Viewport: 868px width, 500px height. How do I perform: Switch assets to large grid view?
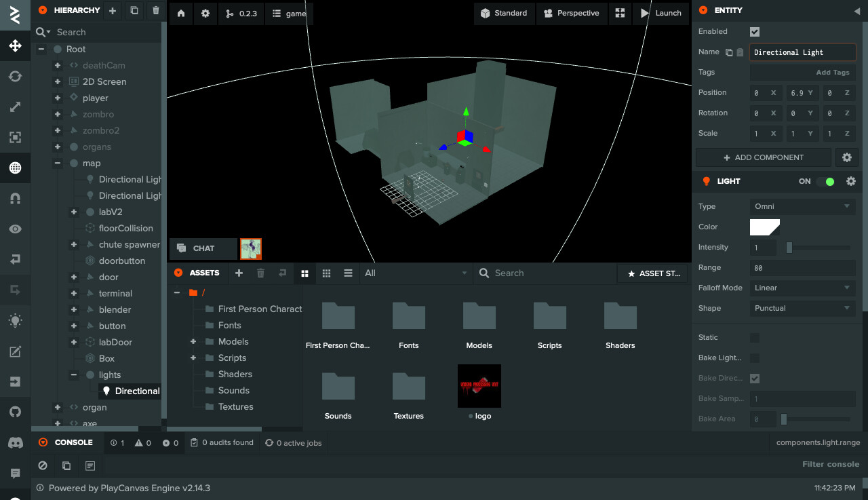[x=304, y=273]
